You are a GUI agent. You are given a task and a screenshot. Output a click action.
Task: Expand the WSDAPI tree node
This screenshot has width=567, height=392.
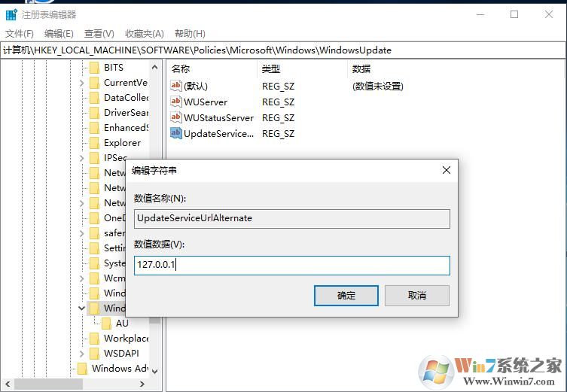(82, 354)
